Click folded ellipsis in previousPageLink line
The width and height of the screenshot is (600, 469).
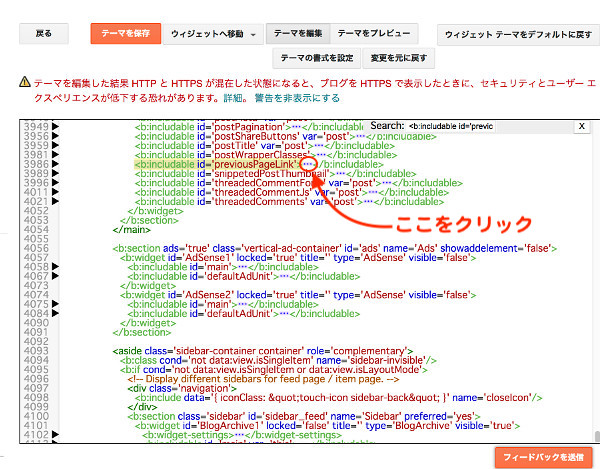pos(308,164)
